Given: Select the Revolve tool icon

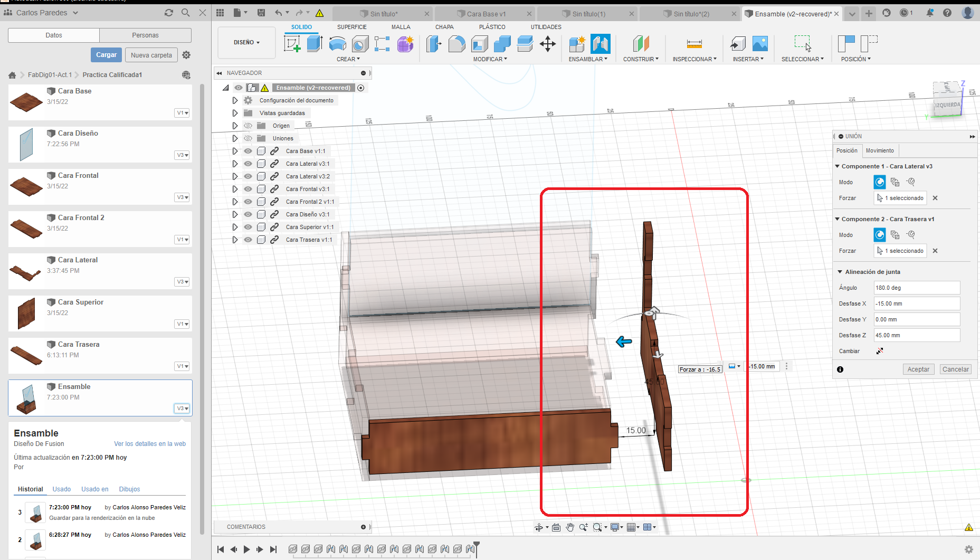Looking at the screenshot, I should tap(337, 43).
